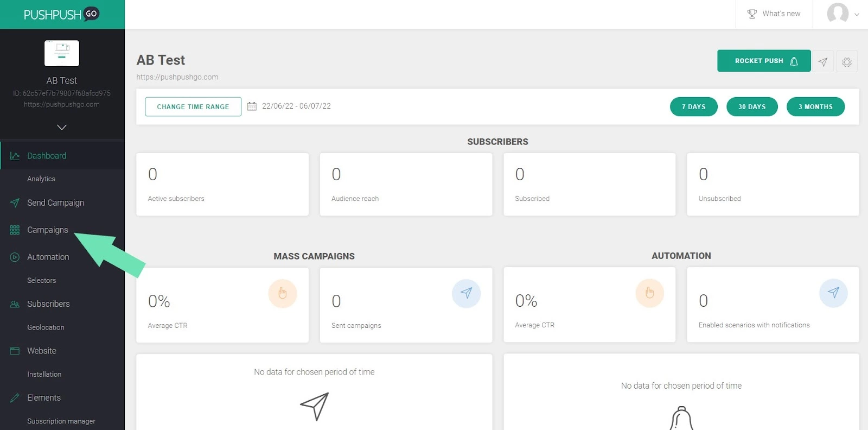The image size is (868, 430).
Task: Click the Dashboard chart icon
Action: click(x=15, y=156)
